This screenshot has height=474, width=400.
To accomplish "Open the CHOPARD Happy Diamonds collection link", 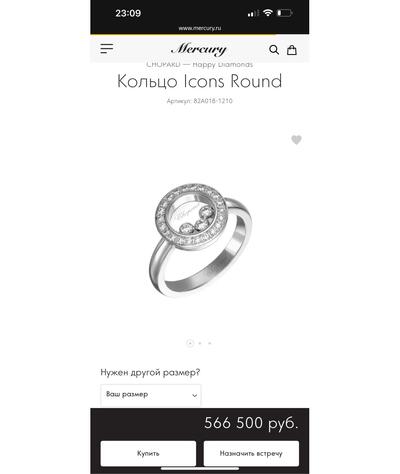I will tap(200, 64).
